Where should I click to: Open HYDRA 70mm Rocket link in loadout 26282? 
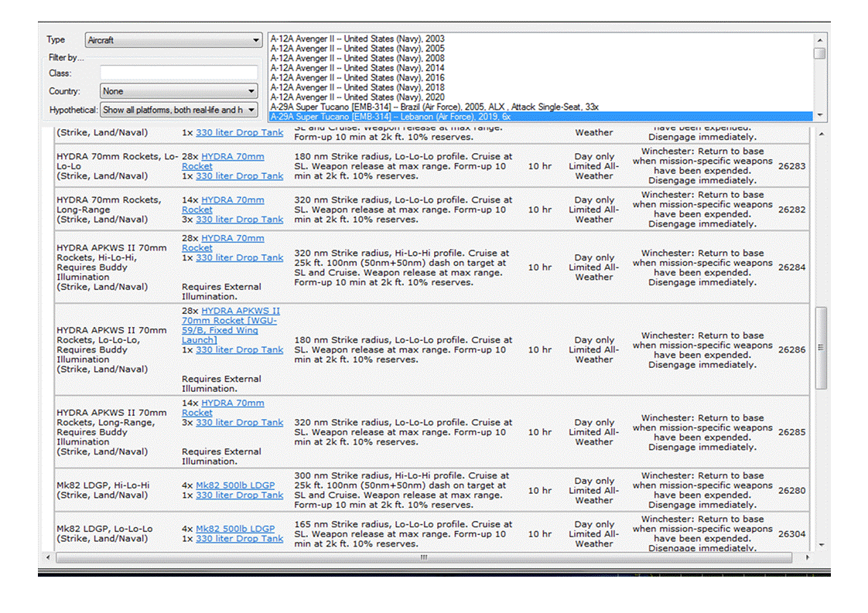pos(223,205)
